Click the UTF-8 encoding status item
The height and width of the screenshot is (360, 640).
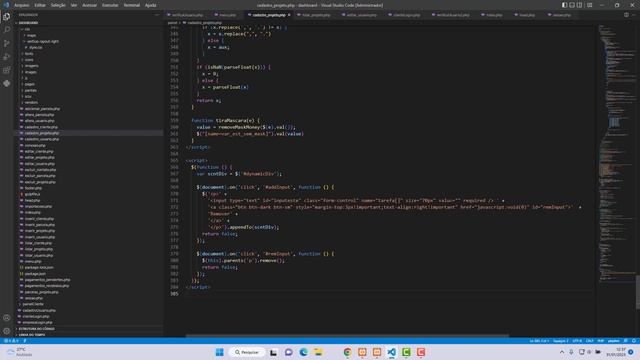click(x=577, y=341)
